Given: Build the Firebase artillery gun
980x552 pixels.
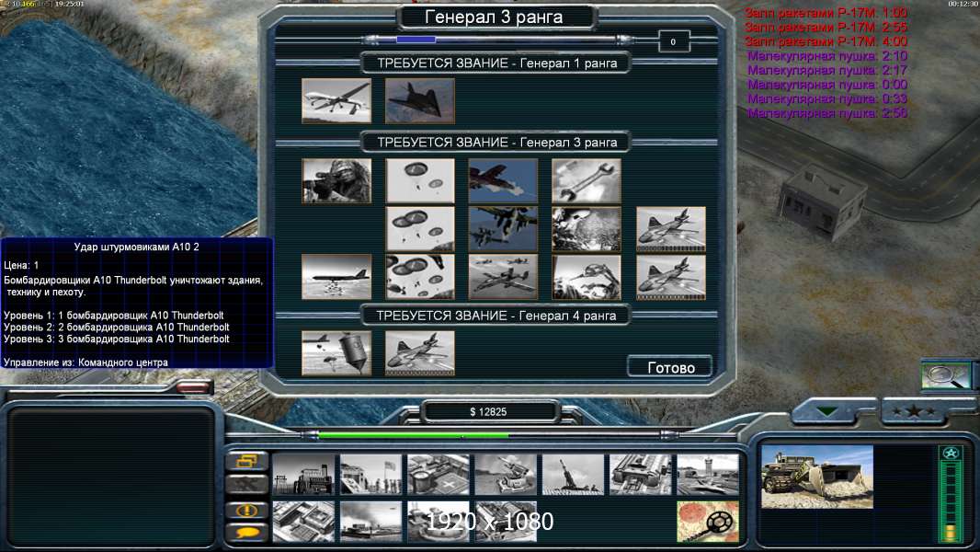Looking at the screenshot, I should click(x=573, y=475).
